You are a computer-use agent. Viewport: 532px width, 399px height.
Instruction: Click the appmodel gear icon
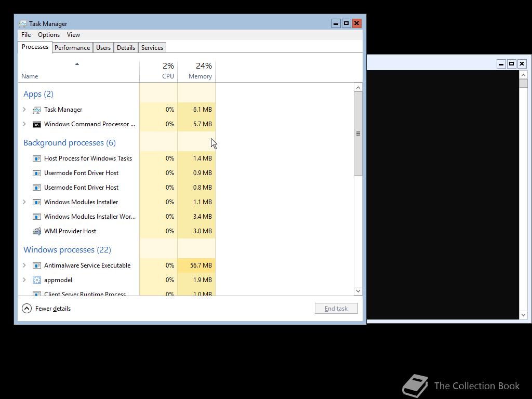[37, 280]
